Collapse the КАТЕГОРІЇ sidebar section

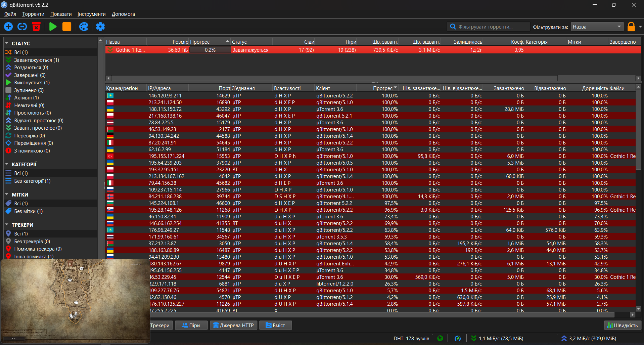7,164
